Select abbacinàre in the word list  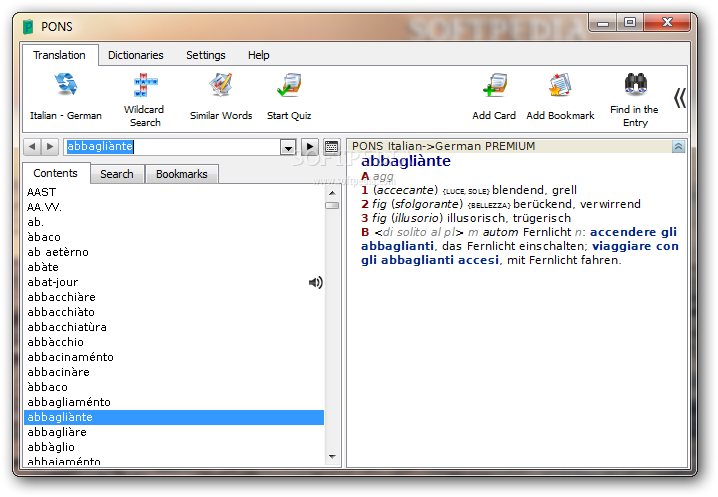point(174,372)
